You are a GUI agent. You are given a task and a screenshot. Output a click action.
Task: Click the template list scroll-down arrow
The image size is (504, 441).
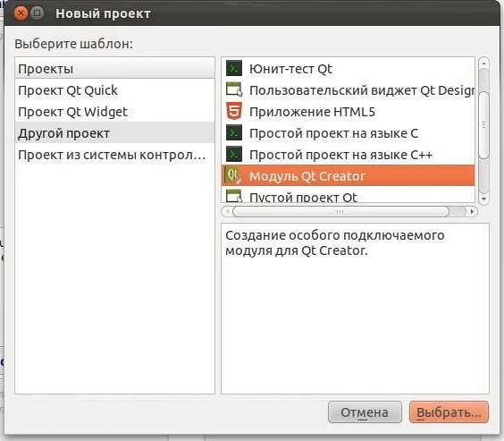(x=483, y=199)
